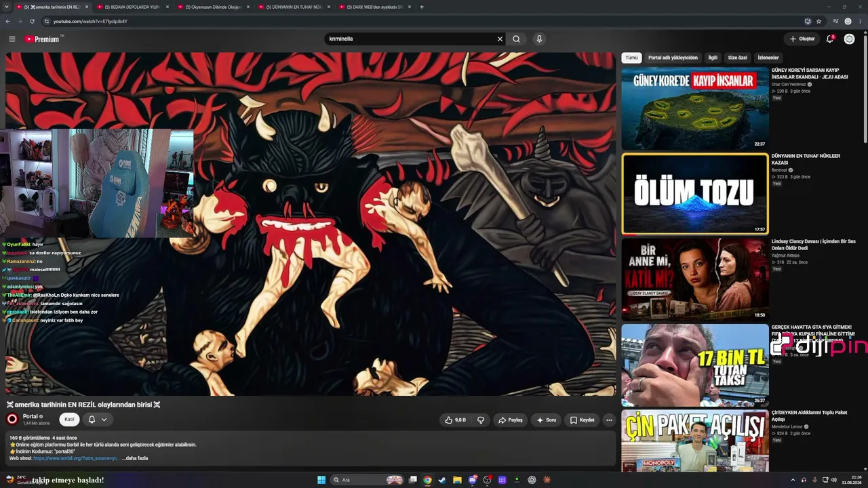Open more actions menu under video

coord(609,420)
